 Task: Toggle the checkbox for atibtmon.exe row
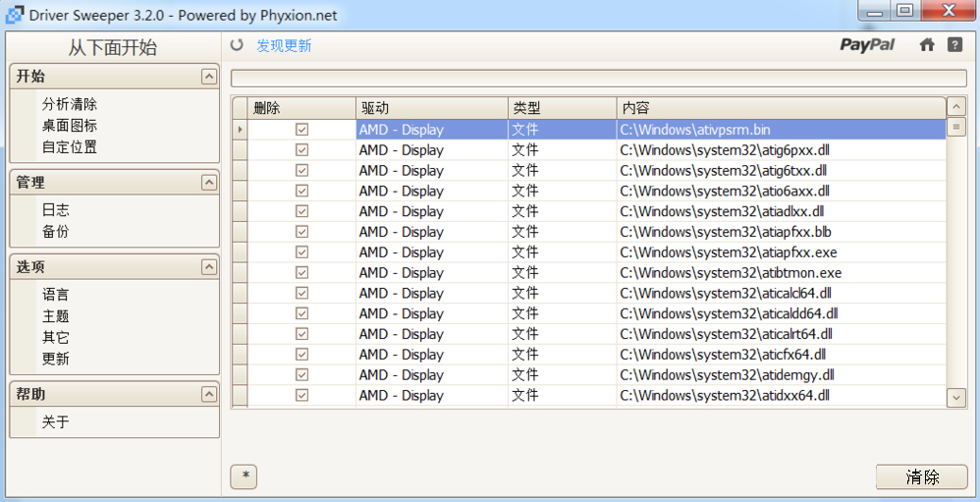pyautogui.click(x=301, y=273)
